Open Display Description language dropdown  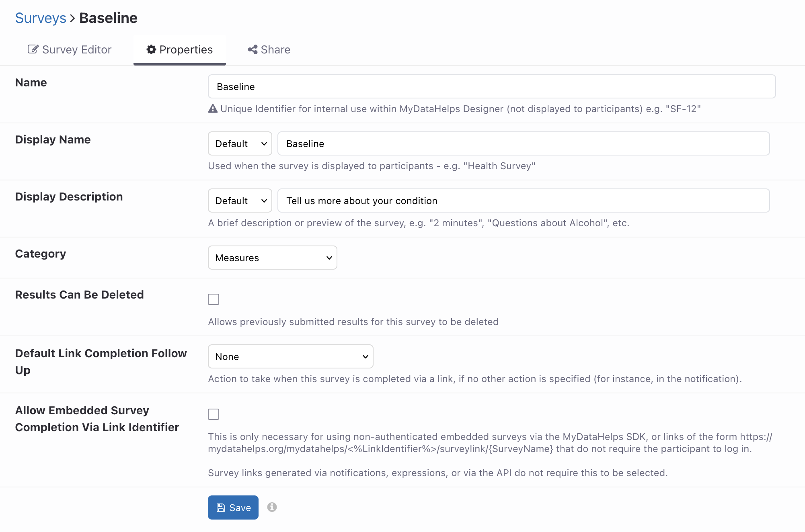pyautogui.click(x=240, y=201)
